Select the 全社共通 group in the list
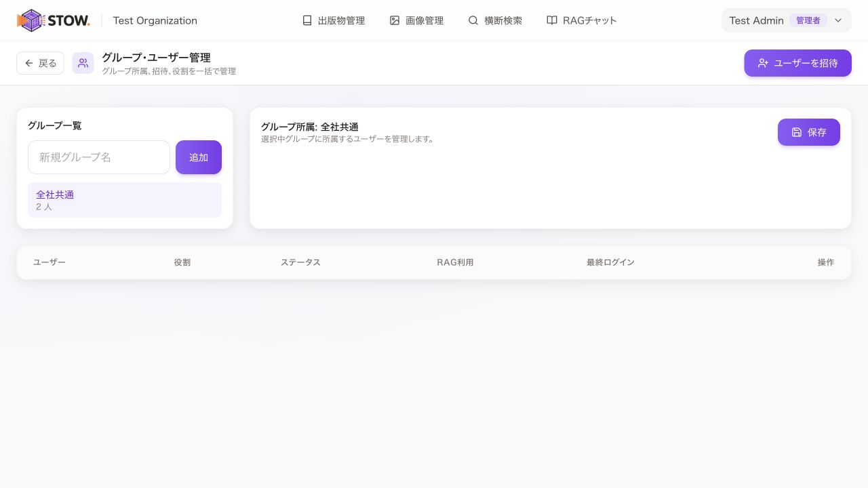 (125, 200)
